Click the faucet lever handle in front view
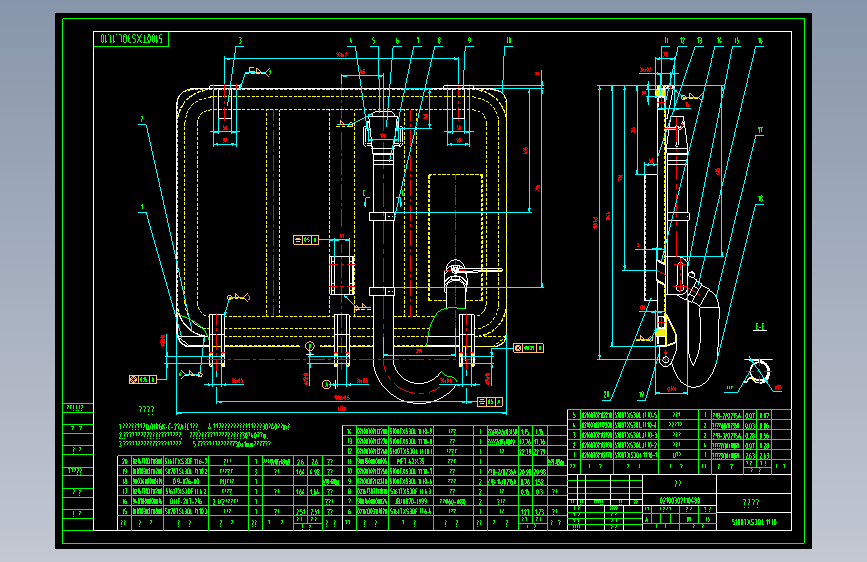This screenshot has height=562, width=867. click(x=480, y=270)
